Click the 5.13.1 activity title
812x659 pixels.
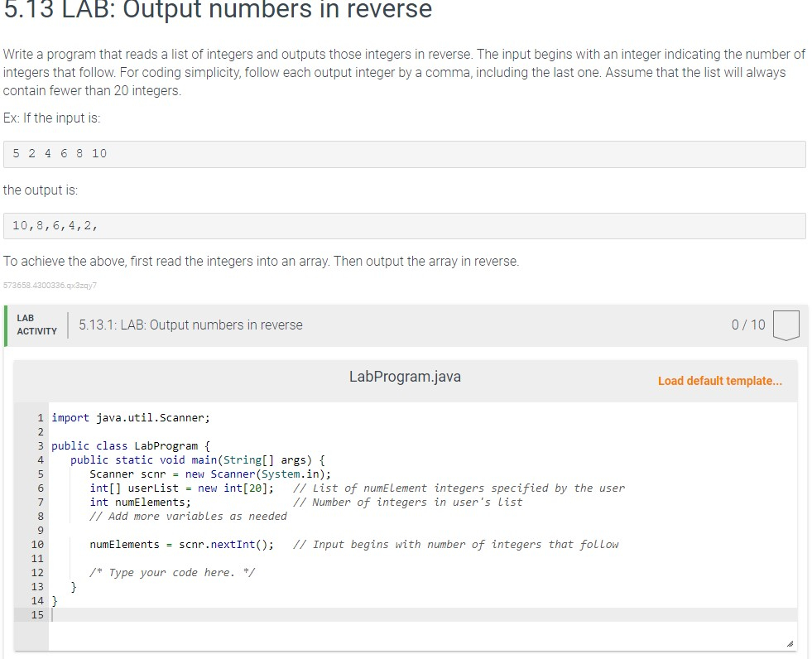[190, 325]
